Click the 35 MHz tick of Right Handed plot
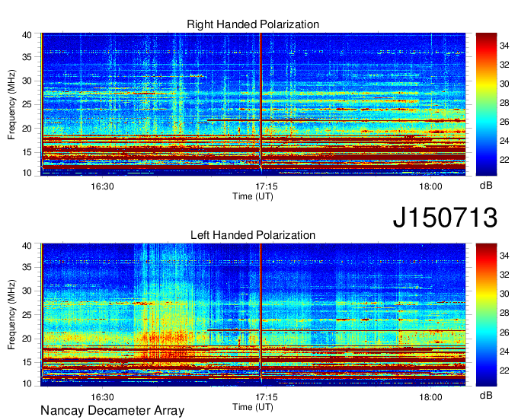This screenshot has width=518, height=420. pos(27,57)
